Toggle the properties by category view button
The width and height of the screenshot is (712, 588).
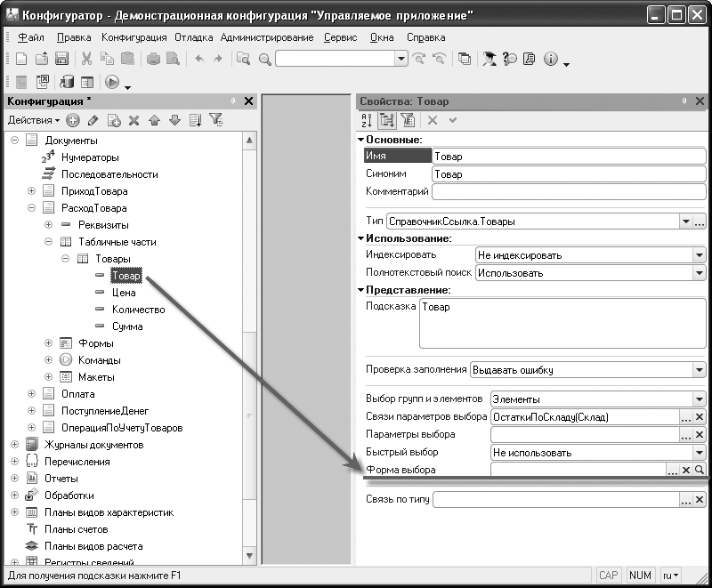[x=387, y=120]
